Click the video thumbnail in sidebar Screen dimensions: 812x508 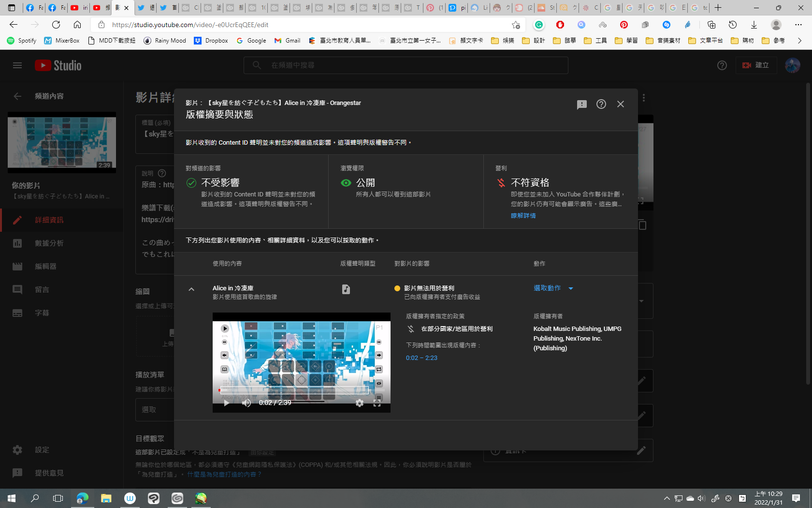[x=62, y=142]
